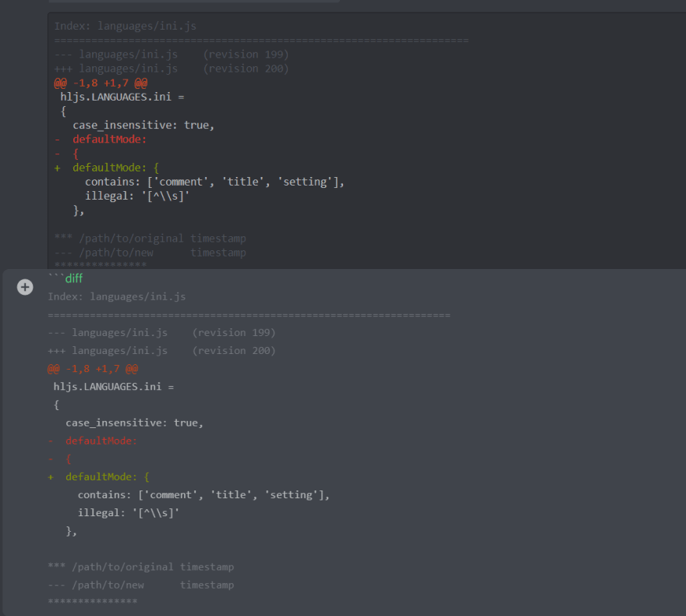This screenshot has height=616, width=686.
Task: Click "--- /path/to/new" in the posted code block
Action: (x=104, y=253)
